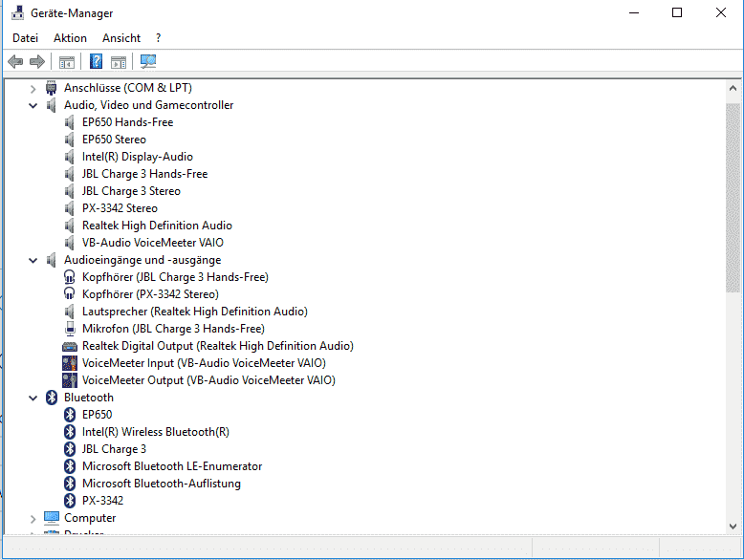Viewport: 744px width, 560px height.
Task: Open the Aktion menu
Action: (70, 38)
